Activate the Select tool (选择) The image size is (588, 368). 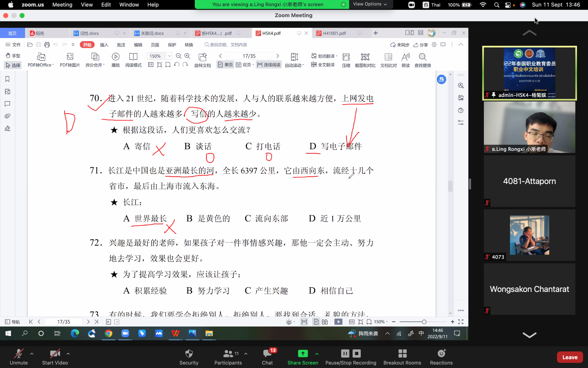(13, 65)
